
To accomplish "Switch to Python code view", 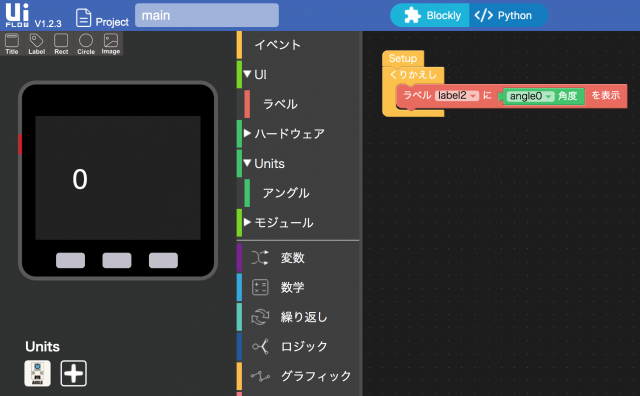I will pos(507,16).
